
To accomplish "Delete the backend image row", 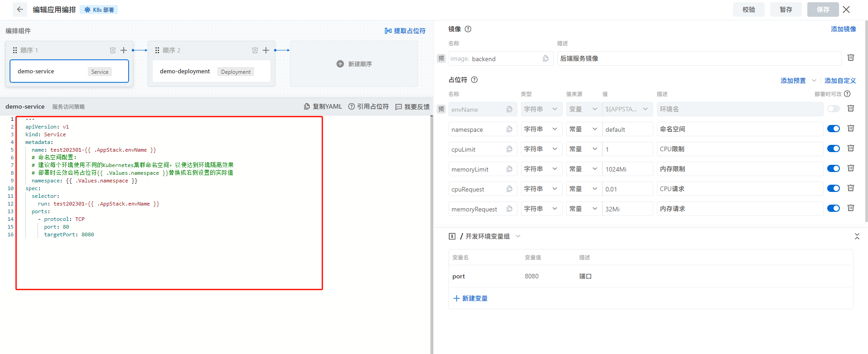I will click(851, 57).
